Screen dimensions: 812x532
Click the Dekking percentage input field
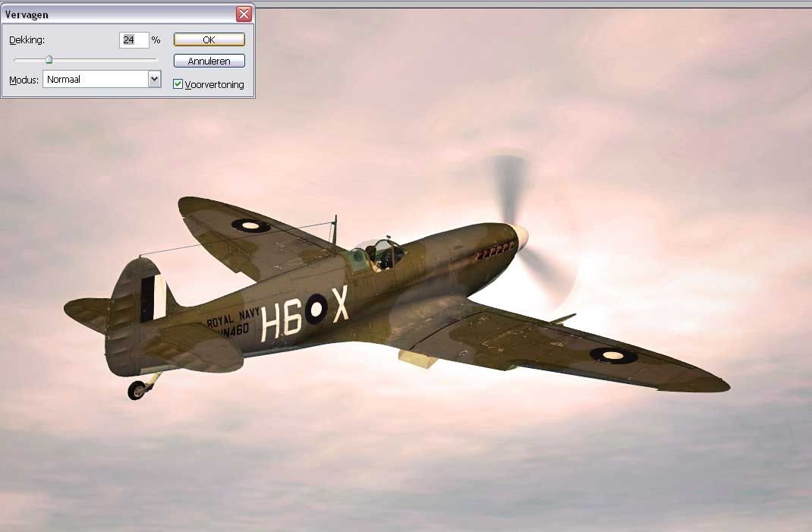point(134,40)
